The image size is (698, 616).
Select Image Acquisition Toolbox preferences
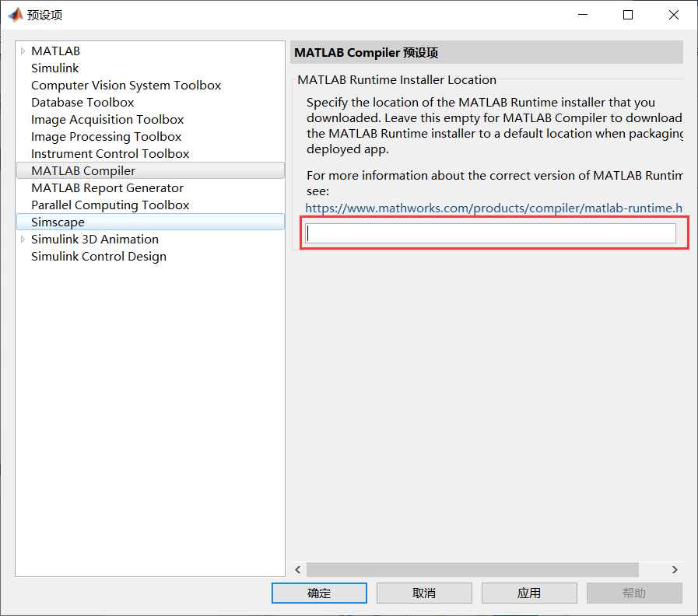coord(107,119)
